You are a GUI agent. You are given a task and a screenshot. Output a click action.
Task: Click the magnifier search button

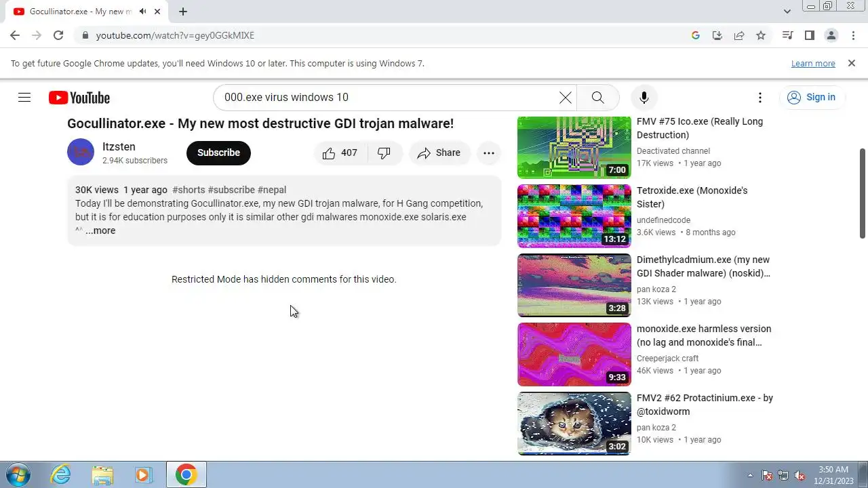pyautogui.click(x=597, y=98)
